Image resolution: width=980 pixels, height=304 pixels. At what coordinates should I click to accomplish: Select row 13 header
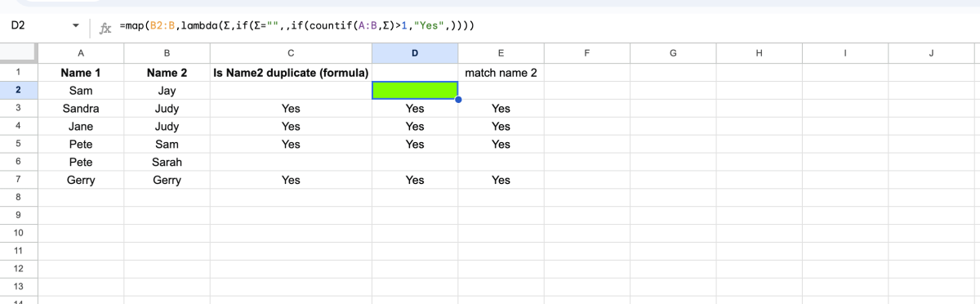18,286
